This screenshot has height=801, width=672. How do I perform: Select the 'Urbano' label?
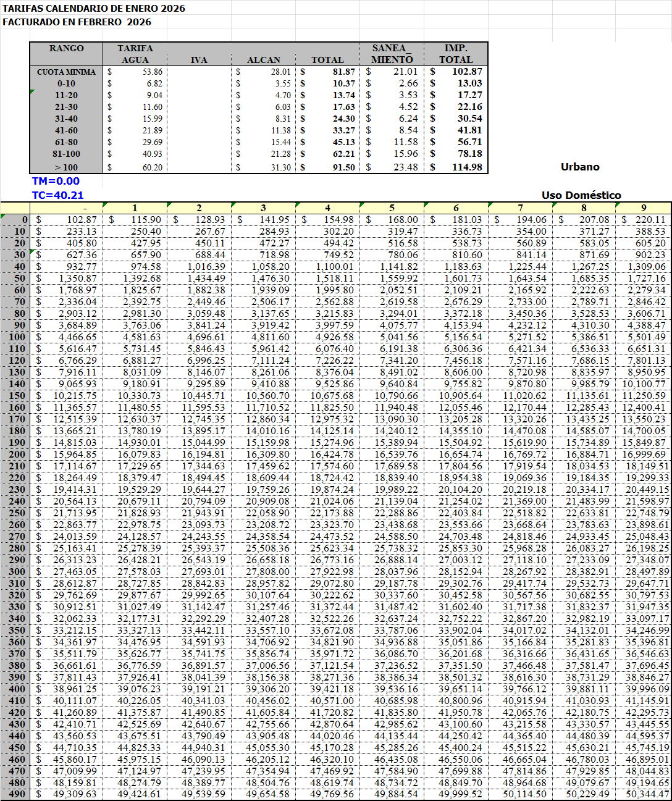click(580, 167)
